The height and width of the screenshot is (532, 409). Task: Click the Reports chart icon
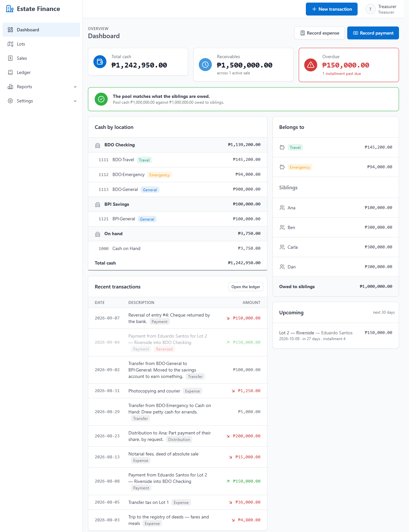(10, 87)
